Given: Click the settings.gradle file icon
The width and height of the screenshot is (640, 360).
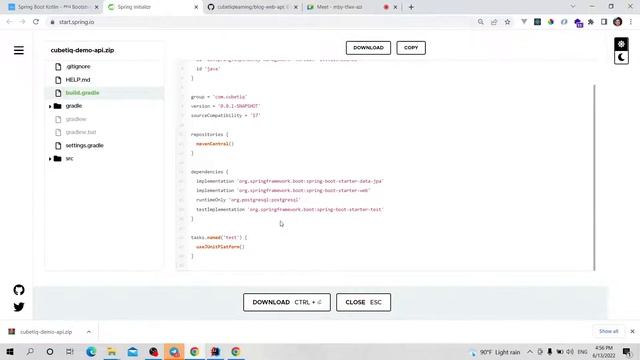Looking at the screenshot, I should point(58,145).
